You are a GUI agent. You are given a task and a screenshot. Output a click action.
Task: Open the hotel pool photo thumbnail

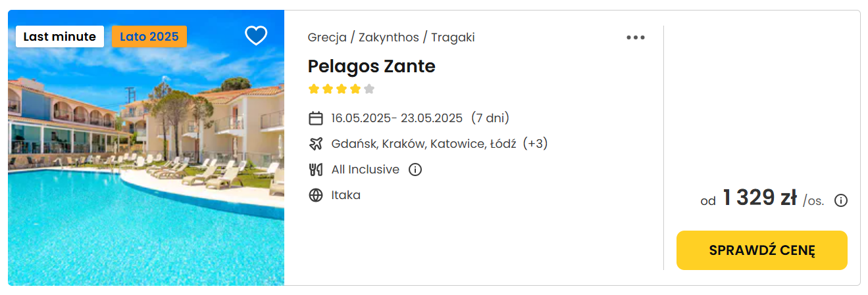point(146,148)
